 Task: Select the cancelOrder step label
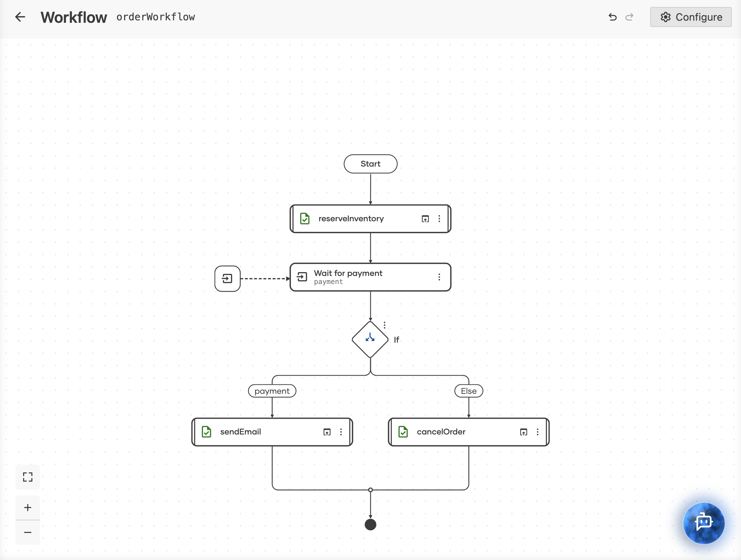pos(441,432)
